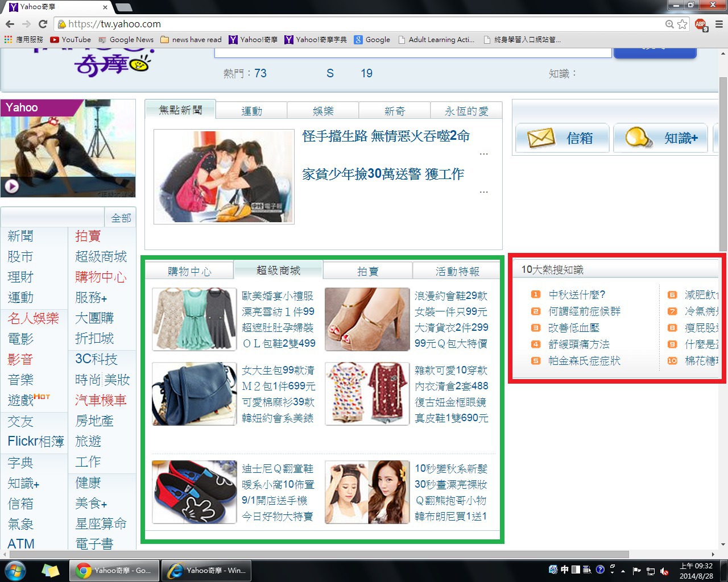Open 超級商城 in the sidebar list
Screen dimensions: 728x582
coord(101,256)
